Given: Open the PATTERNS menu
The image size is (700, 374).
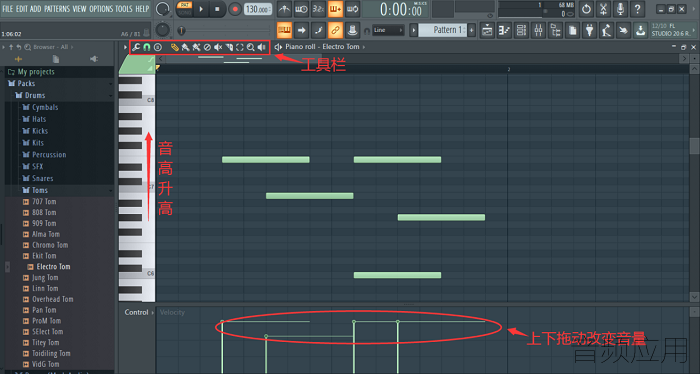Looking at the screenshot, I should (x=57, y=9).
